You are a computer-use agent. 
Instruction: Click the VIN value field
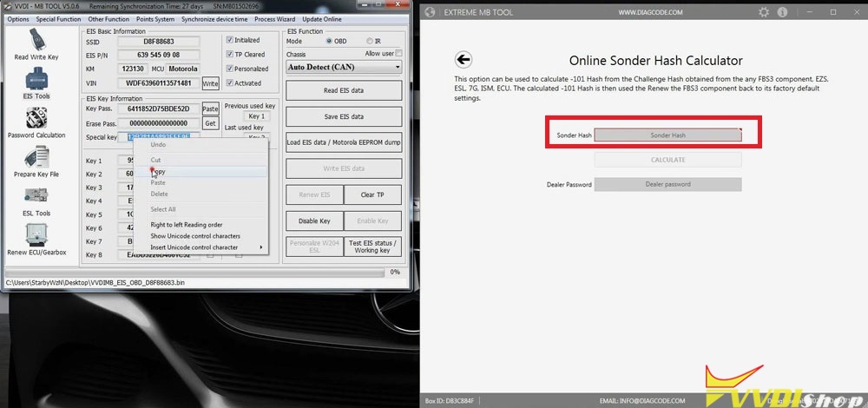pos(158,83)
